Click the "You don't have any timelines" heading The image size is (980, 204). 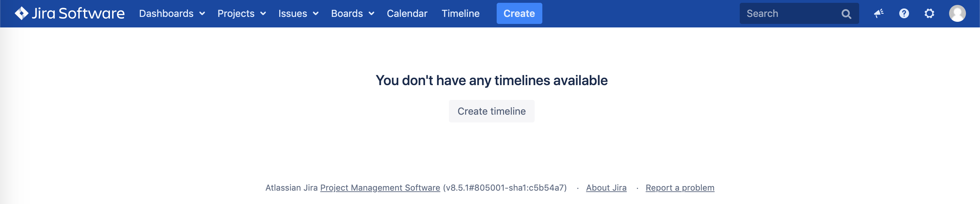(x=491, y=80)
